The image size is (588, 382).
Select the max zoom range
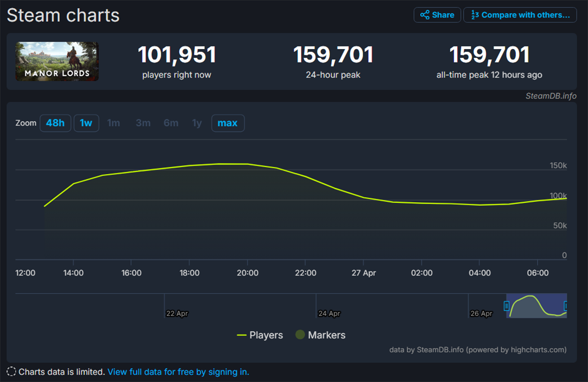[227, 123]
